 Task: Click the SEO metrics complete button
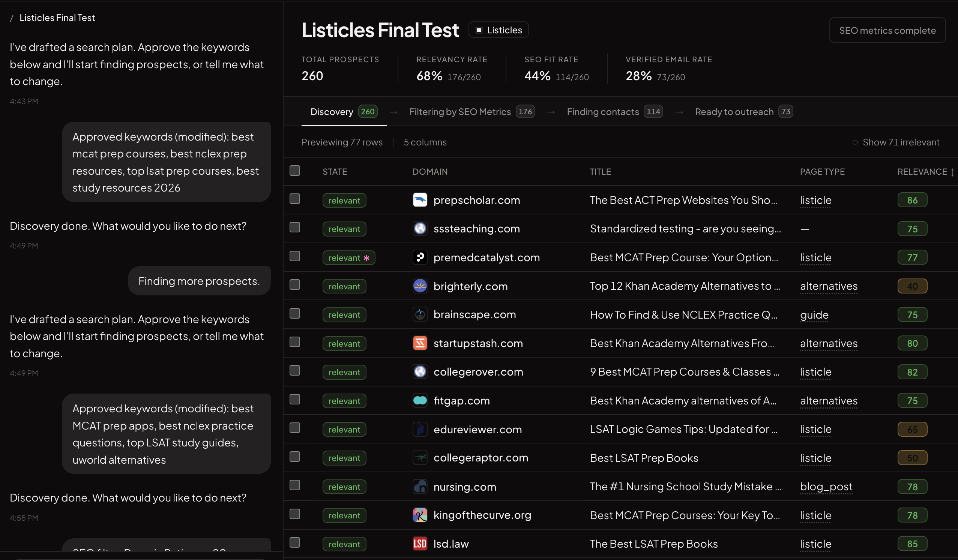pyautogui.click(x=887, y=30)
